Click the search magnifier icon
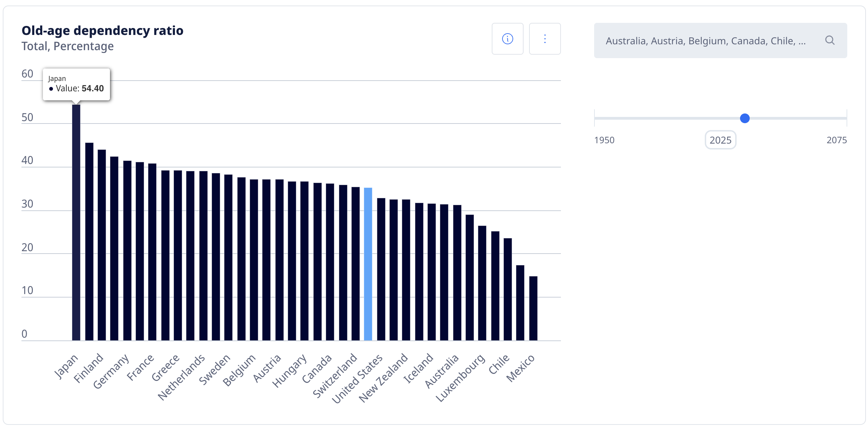This screenshot has height=429, width=868. (830, 40)
